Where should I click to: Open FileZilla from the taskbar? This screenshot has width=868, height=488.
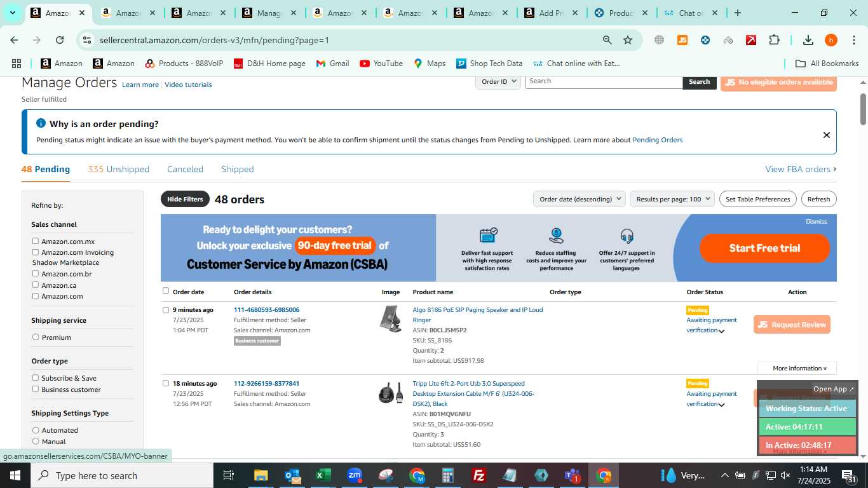pos(479,475)
